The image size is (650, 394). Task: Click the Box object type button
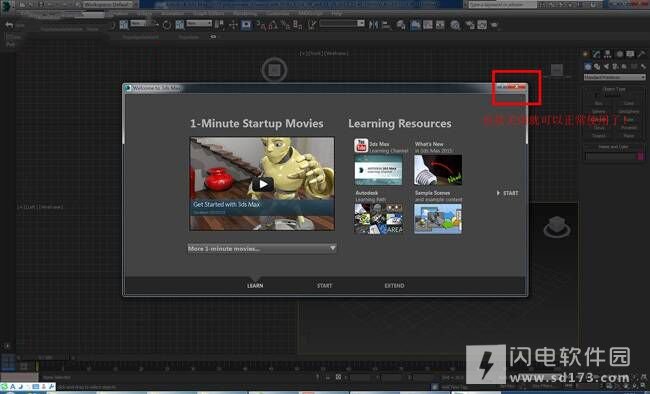pos(599,103)
